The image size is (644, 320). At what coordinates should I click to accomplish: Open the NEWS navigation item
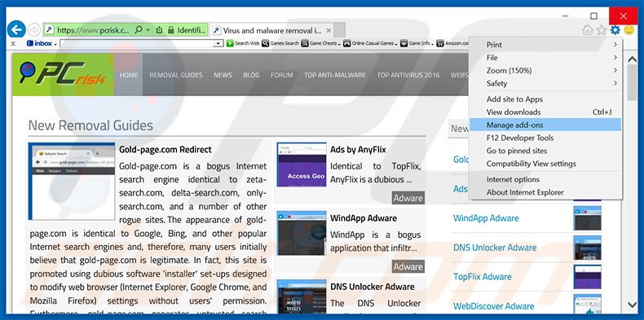click(223, 75)
